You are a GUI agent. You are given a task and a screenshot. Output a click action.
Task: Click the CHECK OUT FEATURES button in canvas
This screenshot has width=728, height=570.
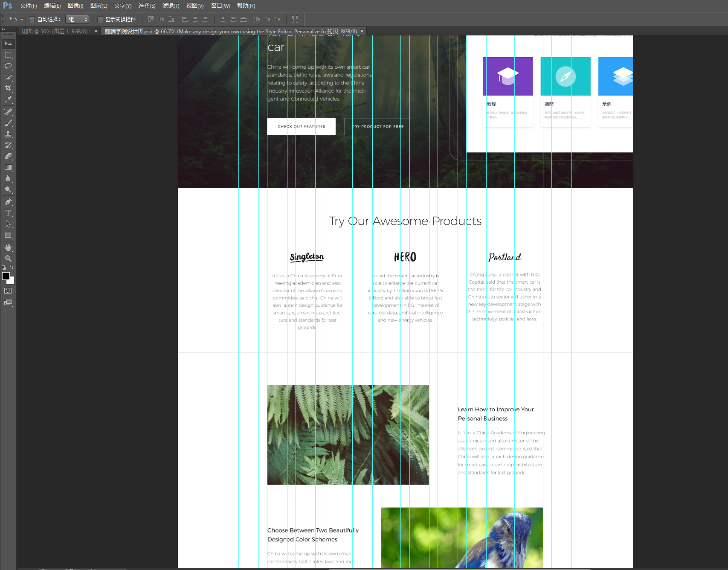click(x=302, y=127)
